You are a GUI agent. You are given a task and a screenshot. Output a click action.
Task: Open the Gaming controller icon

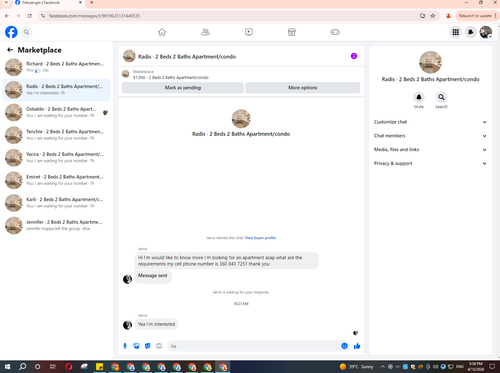[x=335, y=32]
